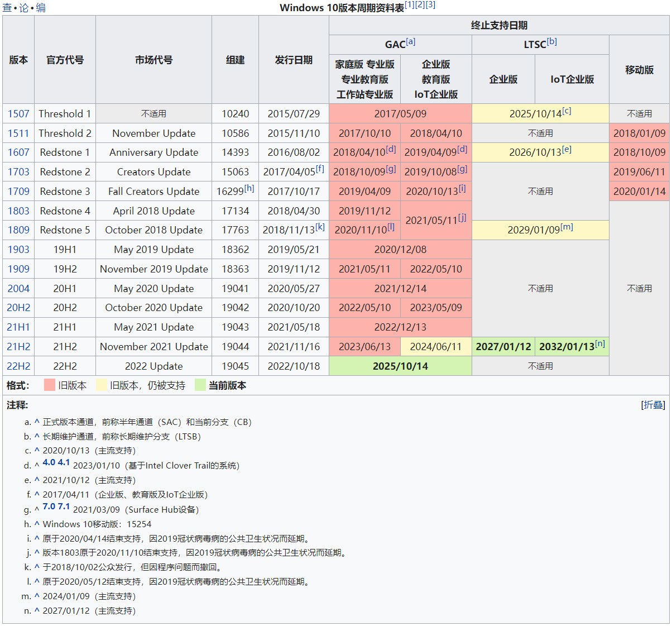The width and height of the screenshot is (672, 626).
Task: Select build number 19045 cell
Action: point(235,366)
